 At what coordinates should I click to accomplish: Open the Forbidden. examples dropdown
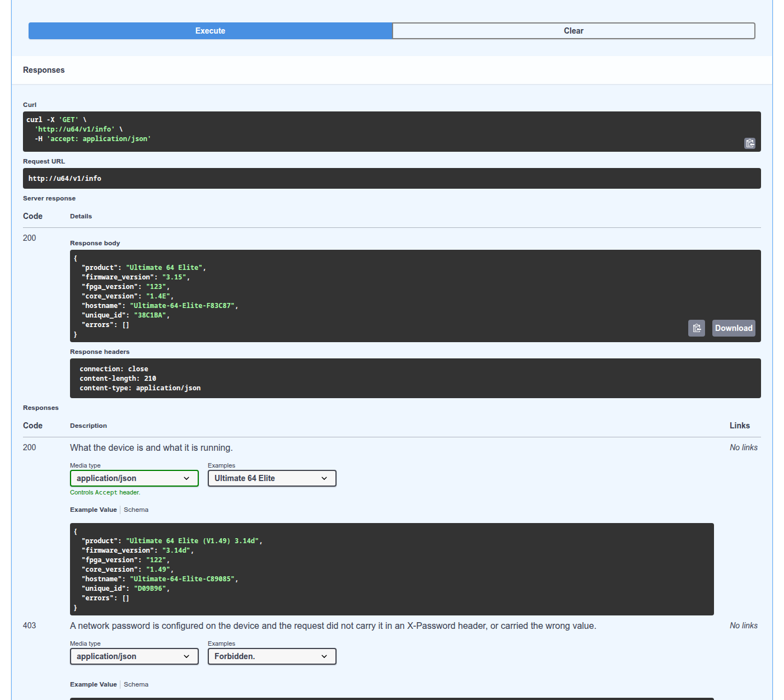pos(272,656)
